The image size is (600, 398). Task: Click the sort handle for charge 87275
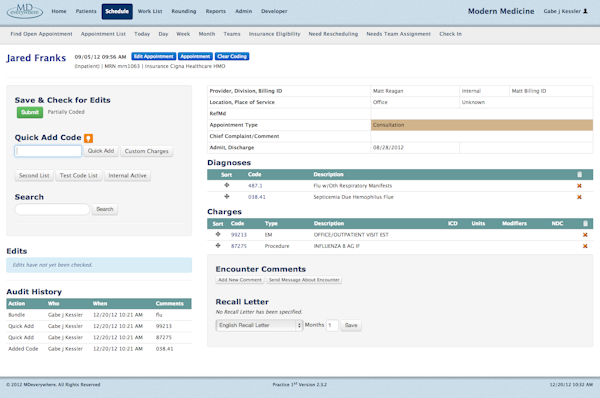(x=218, y=245)
